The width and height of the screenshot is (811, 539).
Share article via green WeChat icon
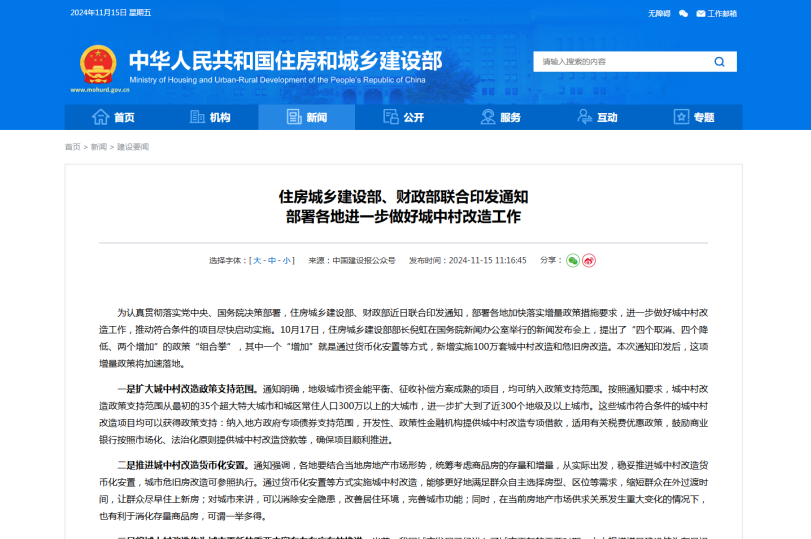point(573,260)
